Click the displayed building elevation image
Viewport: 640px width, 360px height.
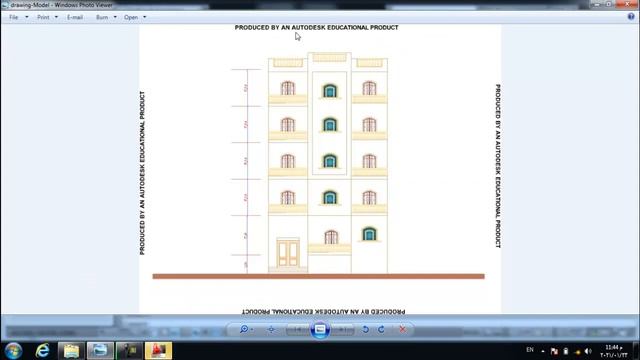(320, 169)
